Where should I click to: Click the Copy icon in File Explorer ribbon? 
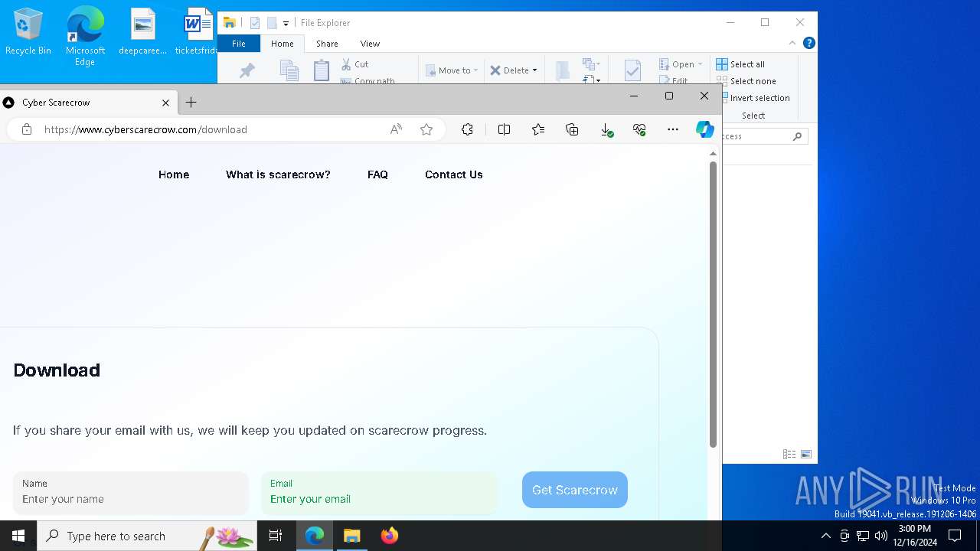[289, 70]
